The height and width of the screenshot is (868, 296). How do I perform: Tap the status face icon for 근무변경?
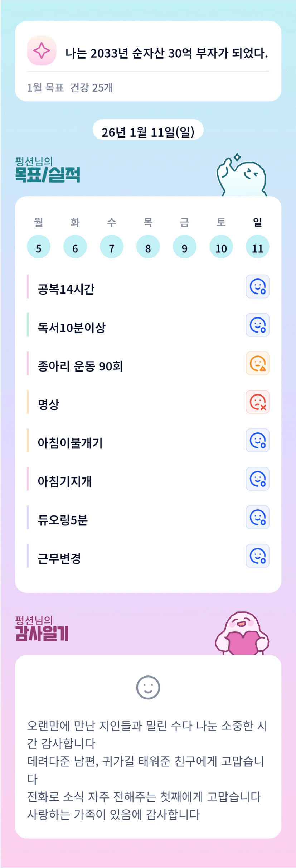[257, 556]
